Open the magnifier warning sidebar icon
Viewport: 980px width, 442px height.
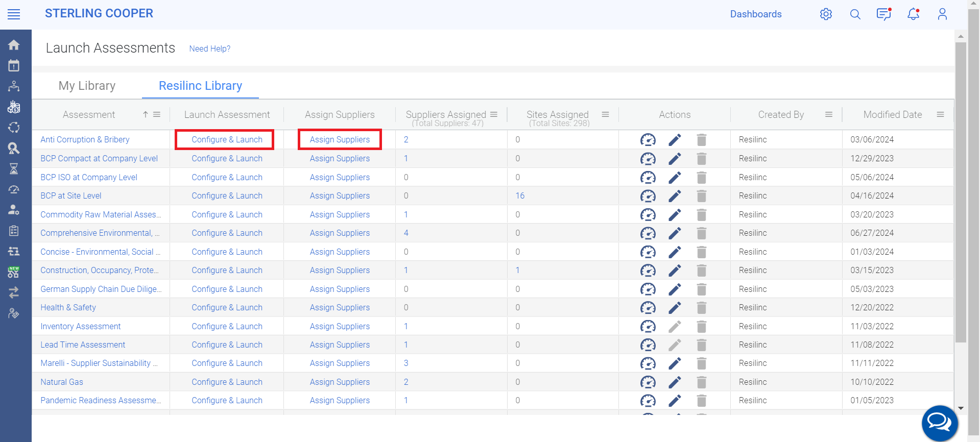(x=14, y=148)
